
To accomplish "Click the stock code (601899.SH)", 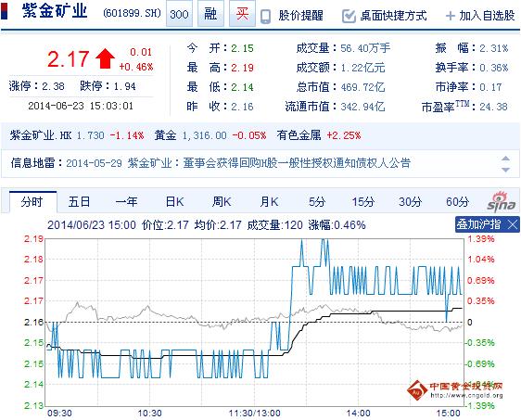I will (x=132, y=13).
